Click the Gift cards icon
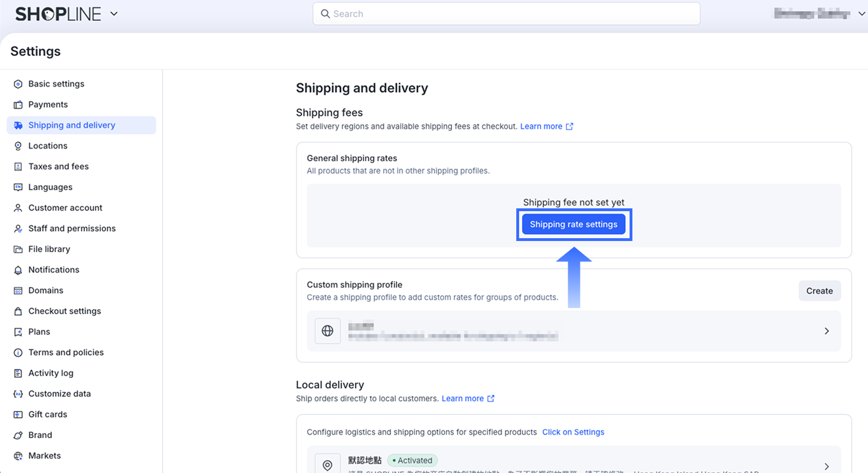Viewport: 868px width, 473px height. pyautogui.click(x=18, y=414)
